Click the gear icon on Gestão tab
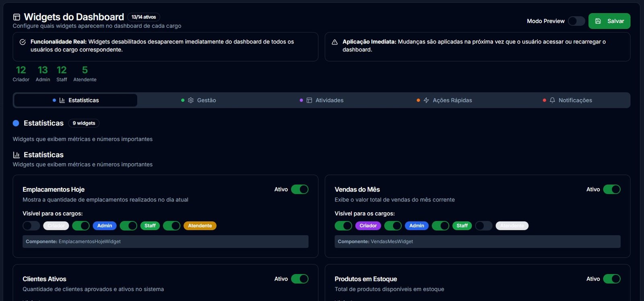 point(191,100)
